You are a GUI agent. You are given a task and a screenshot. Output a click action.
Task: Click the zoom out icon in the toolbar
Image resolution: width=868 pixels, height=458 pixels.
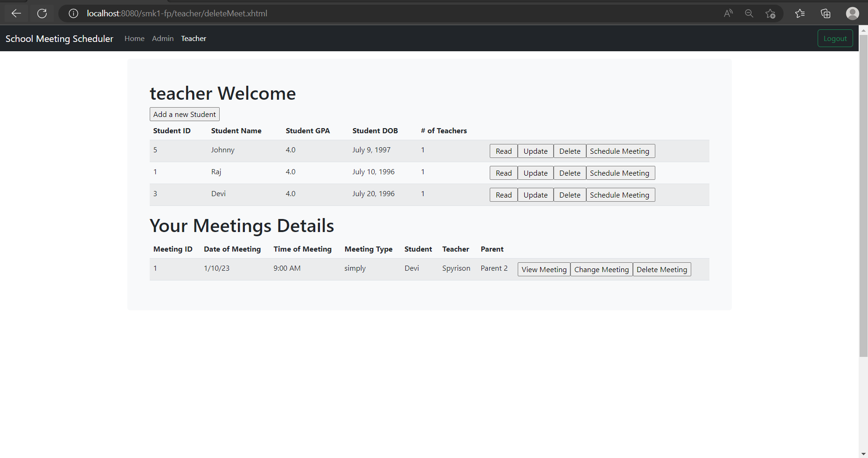click(x=749, y=14)
